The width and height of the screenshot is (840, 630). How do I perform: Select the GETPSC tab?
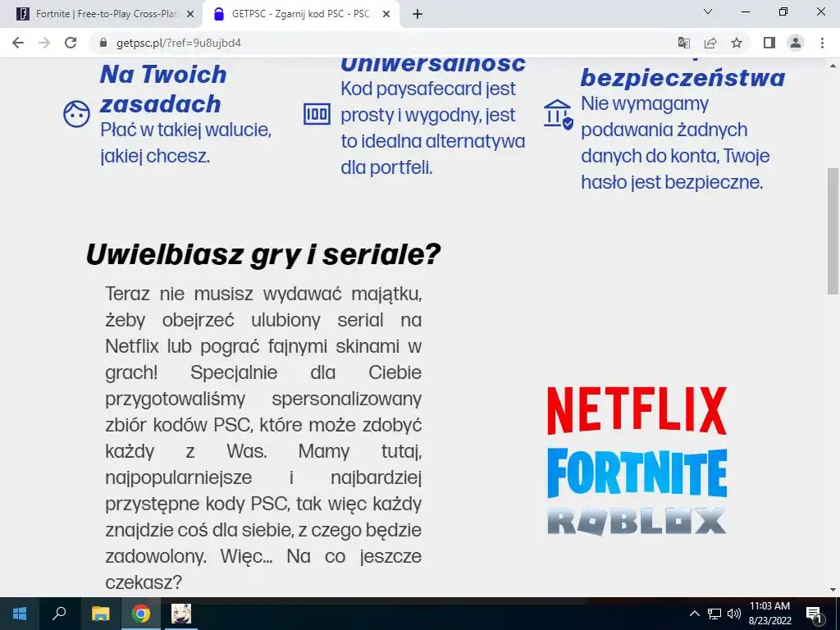pyautogui.click(x=300, y=14)
